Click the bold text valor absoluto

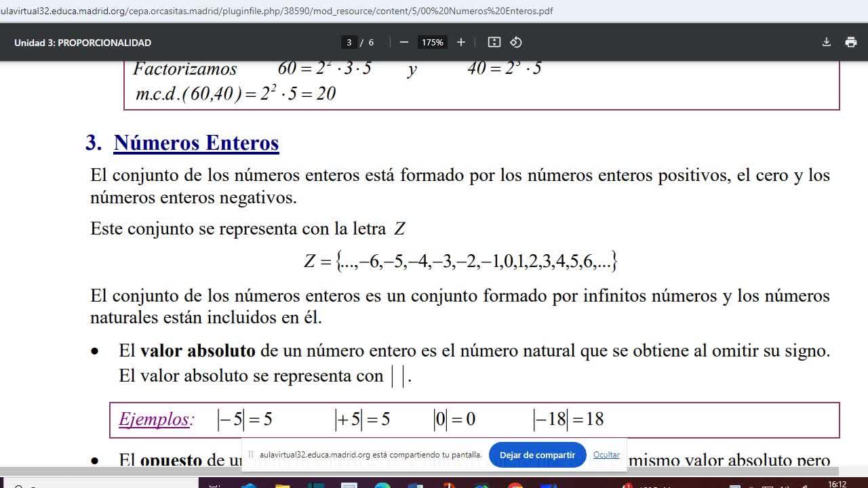click(198, 351)
